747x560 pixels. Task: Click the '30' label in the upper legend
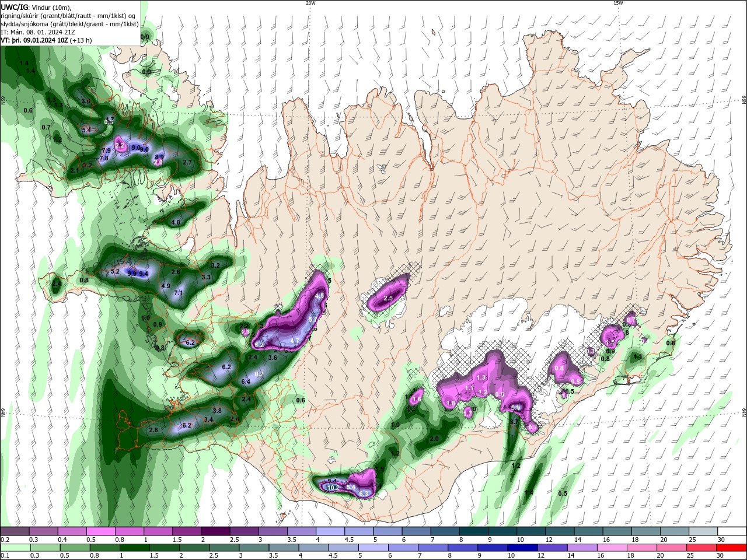point(721,540)
